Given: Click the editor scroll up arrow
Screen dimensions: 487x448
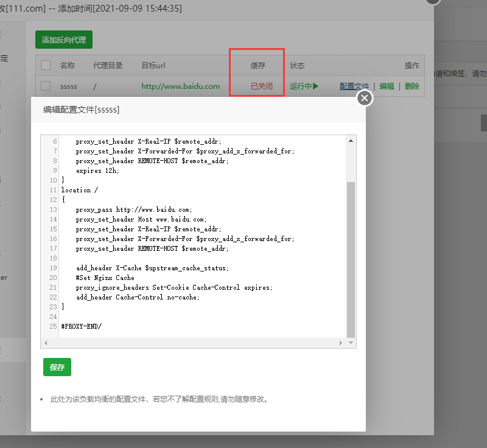Looking at the screenshot, I should point(351,141).
